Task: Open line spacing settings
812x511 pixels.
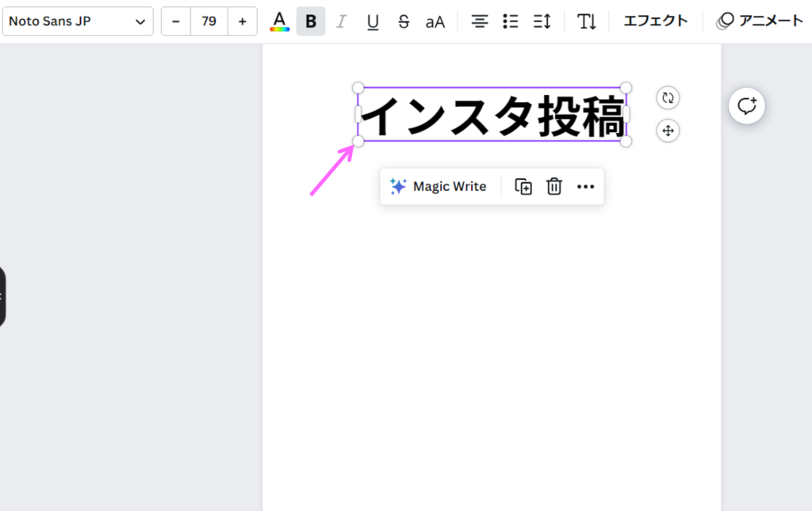Action: 542,21
